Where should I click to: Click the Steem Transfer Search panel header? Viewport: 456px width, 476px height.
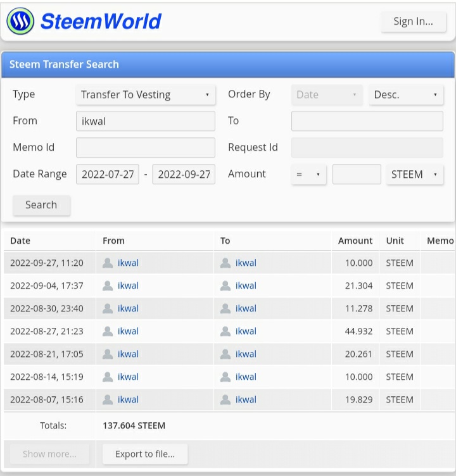tap(228, 65)
